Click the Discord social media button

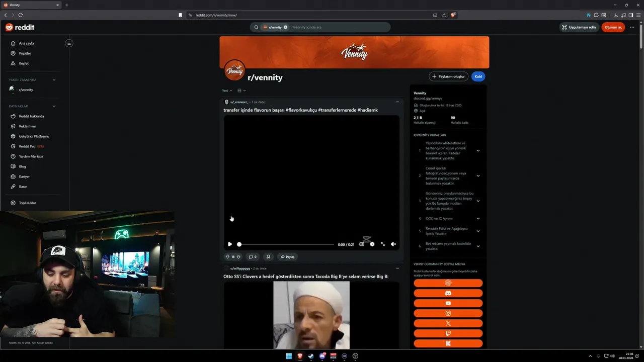448,293
